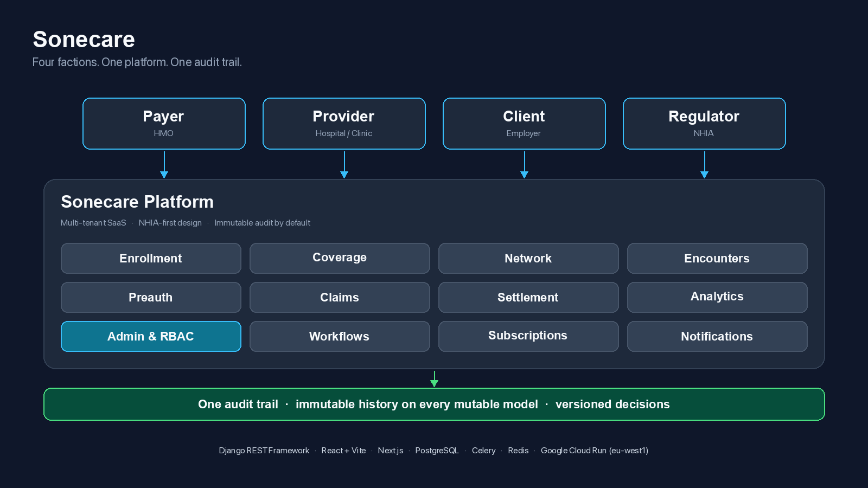The height and width of the screenshot is (488, 868).
Task: Click 'Google Cloud Run (eu-west1)' in the footer
Action: click(595, 451)
